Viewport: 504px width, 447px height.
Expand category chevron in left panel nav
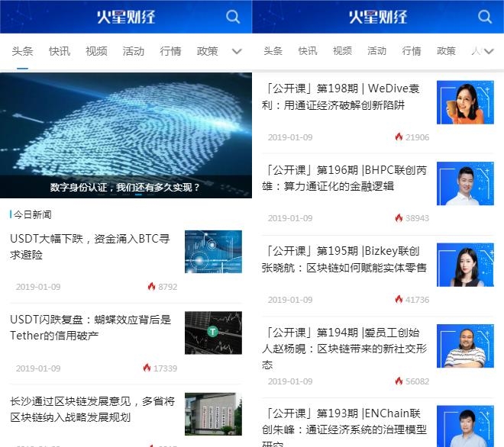pyautogui.click(x=237, y=51)
